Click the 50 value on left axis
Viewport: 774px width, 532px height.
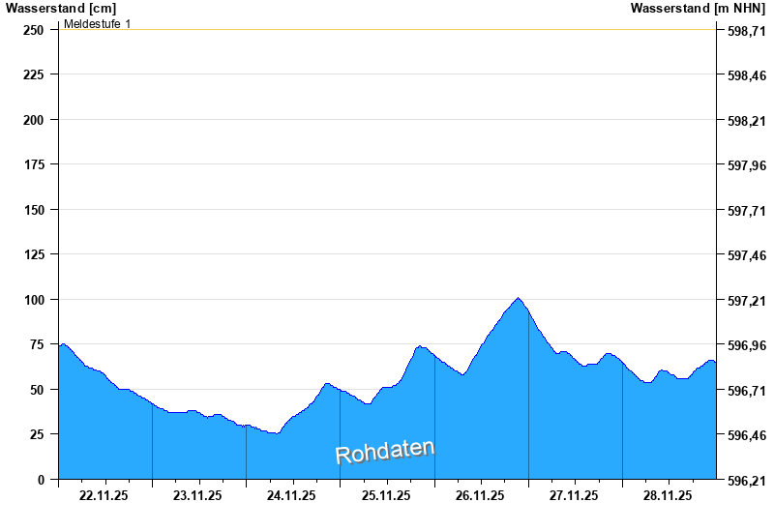[x=37, y=390]
